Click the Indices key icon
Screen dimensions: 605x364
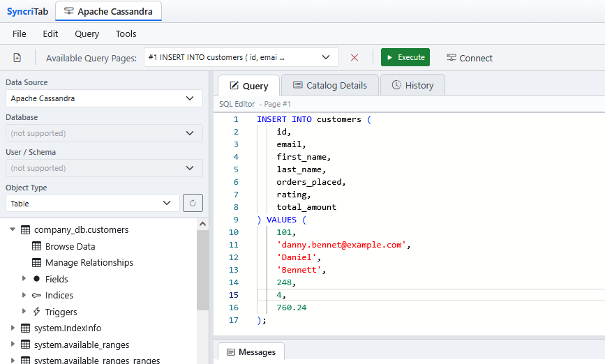coord(37,296)
